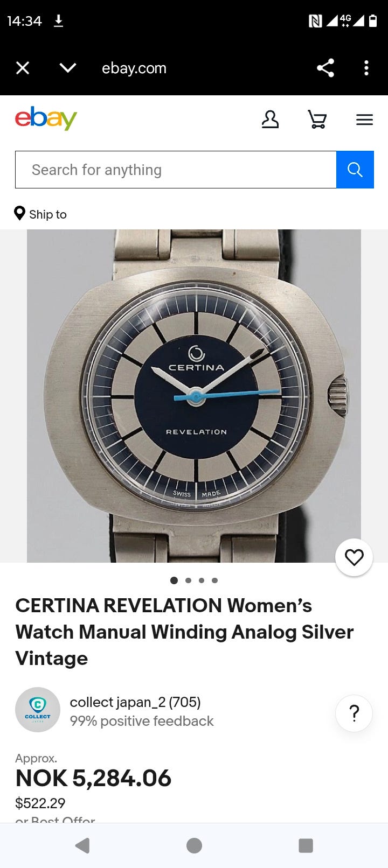Open the eBay account profile icon
The image size is (388, 868).
pyautogui.click(x=270, y=119)
